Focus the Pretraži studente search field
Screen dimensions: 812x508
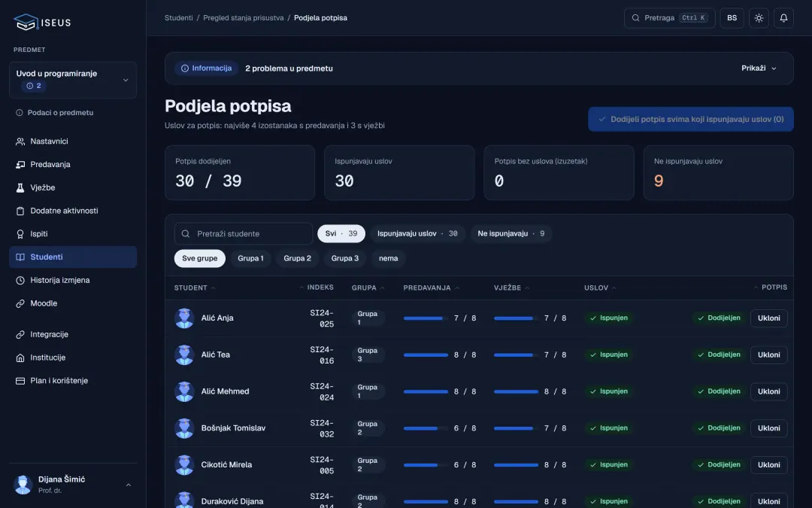[244, 234]
